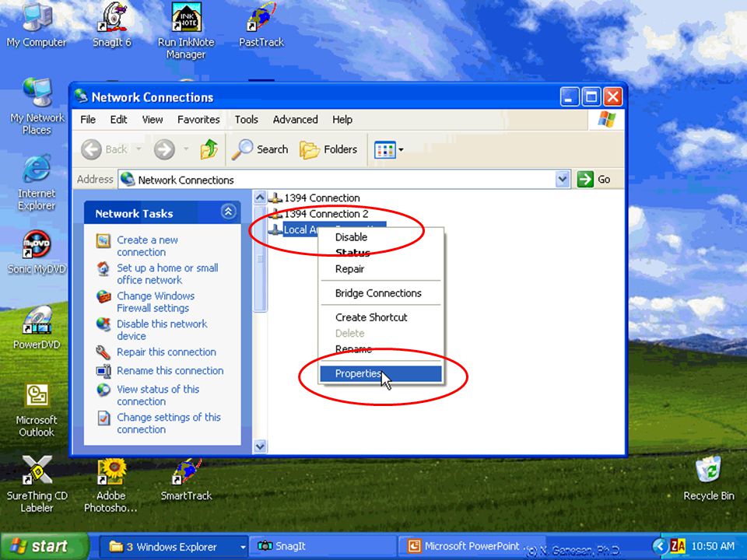
Task: Launch PastTrack desktop shortcut
Action: click(261, 26)
